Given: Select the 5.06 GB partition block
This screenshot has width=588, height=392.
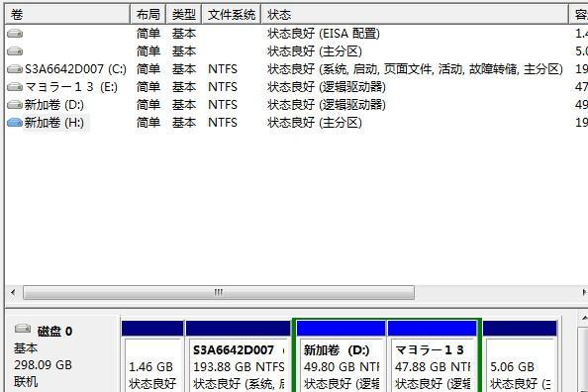Looking at the screenshot, I should point(520,356).
